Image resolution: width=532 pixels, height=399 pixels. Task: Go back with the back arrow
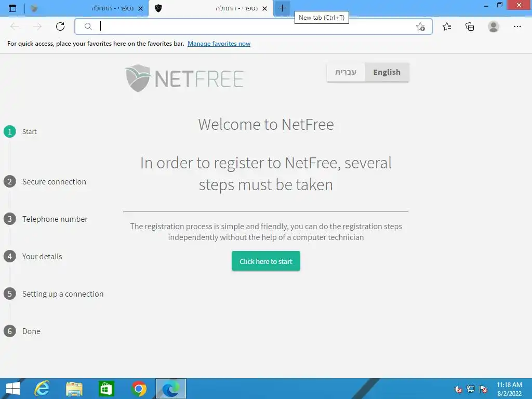pos(15,26)
